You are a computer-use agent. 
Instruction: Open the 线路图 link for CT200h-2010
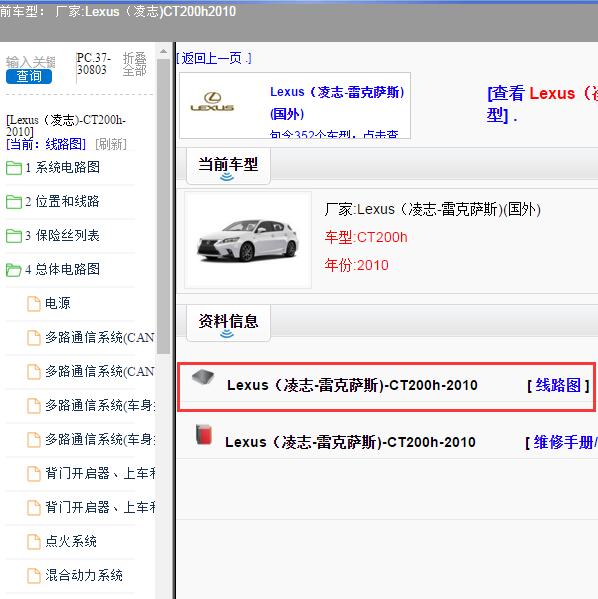(x=558, y=385)
